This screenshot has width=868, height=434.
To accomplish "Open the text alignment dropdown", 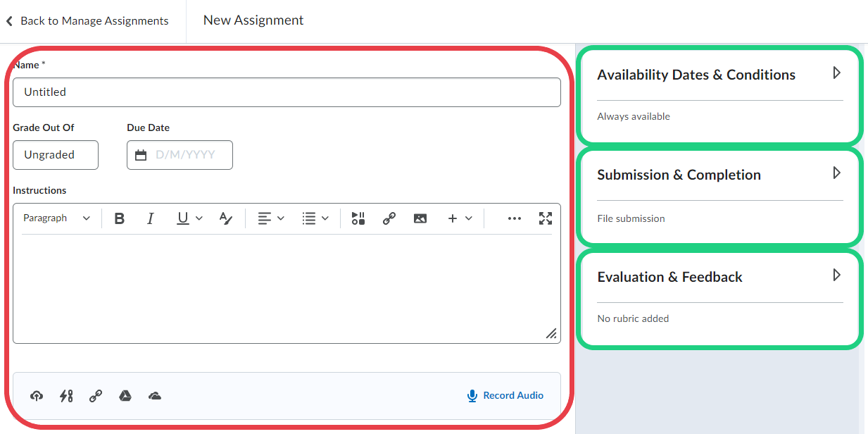I will [x=270, y=218].
